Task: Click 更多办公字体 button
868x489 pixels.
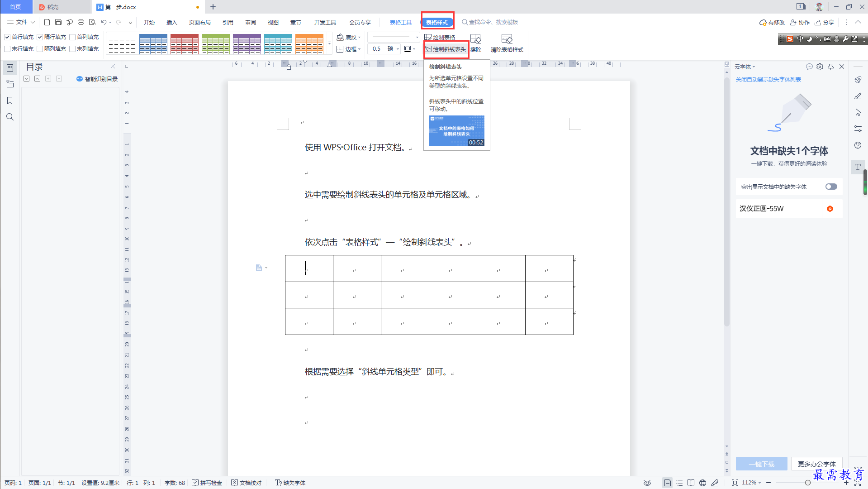Action: click(x=816, y=464)
